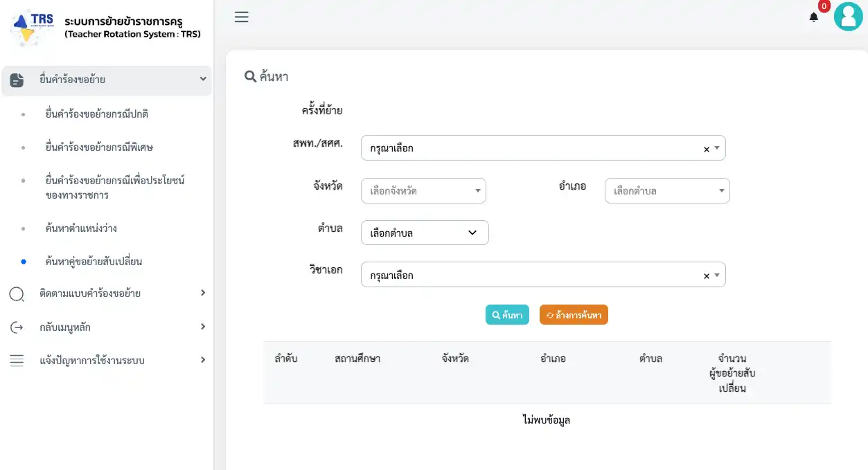Click the orange ล้างการค้นหา button
868x470 pixels.
click(574, 315)
